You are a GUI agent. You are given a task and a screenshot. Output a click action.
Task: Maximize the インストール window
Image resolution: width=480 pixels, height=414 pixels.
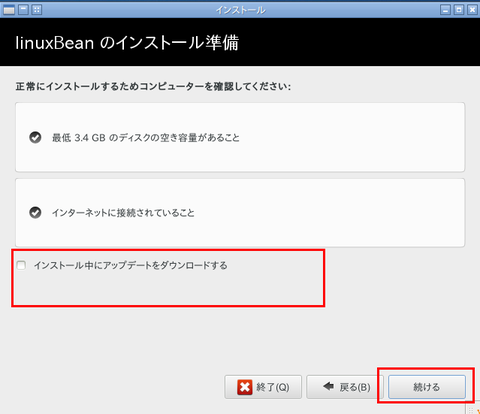[459, 10]
